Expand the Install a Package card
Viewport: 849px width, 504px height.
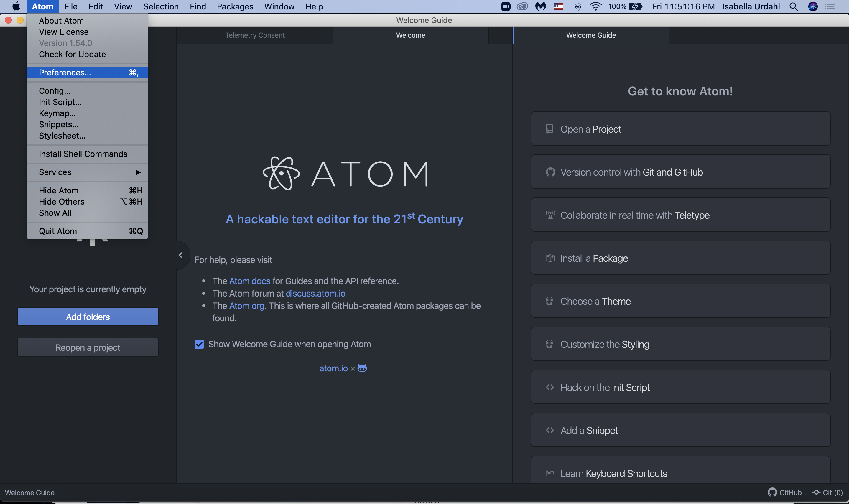pos(680,258)
